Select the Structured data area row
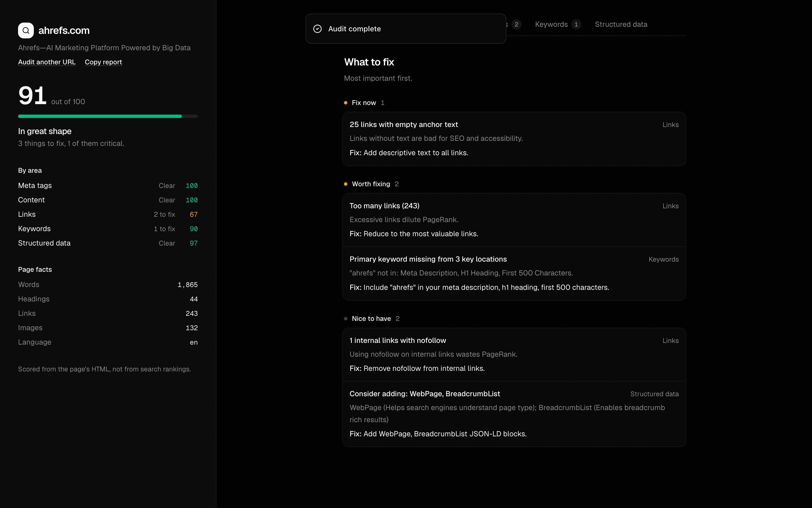Viewport: 812px width, 508px height. pos(108,243)
